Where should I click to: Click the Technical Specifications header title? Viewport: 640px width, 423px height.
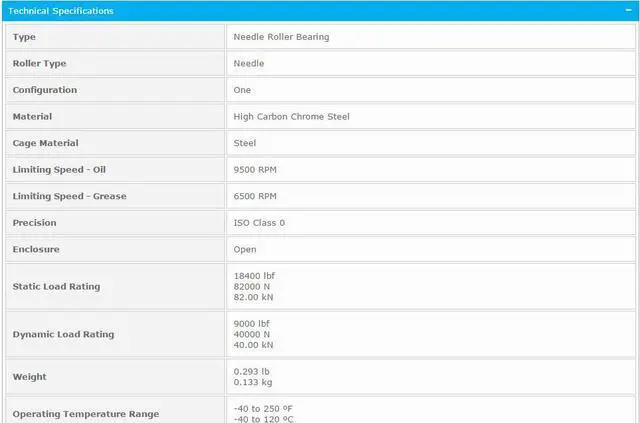tap(61, 11)
